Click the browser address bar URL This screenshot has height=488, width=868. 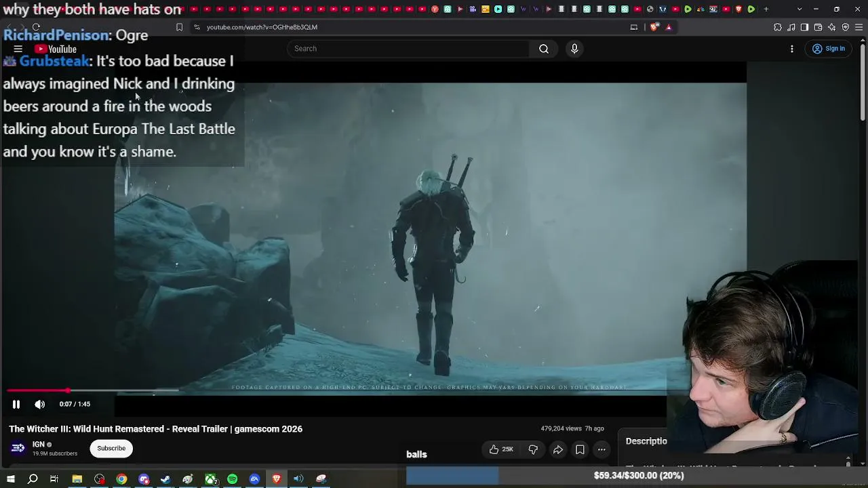pyautogui.click(x=262, y=27)
